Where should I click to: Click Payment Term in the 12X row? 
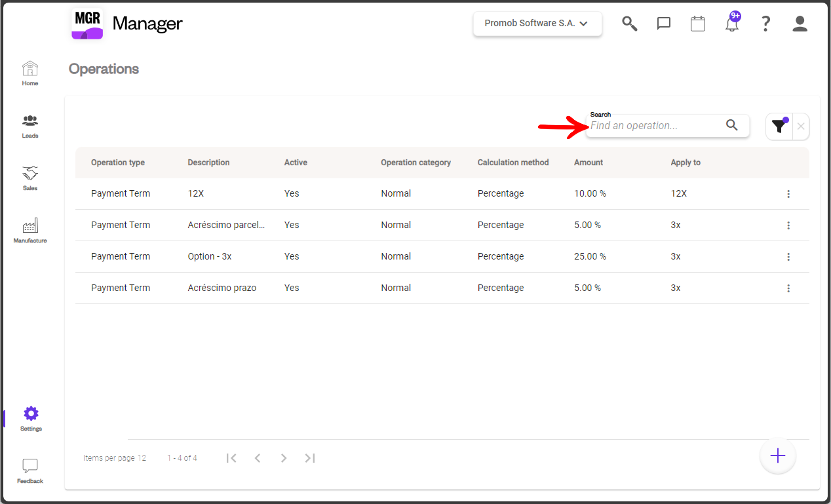pos(121,194)
